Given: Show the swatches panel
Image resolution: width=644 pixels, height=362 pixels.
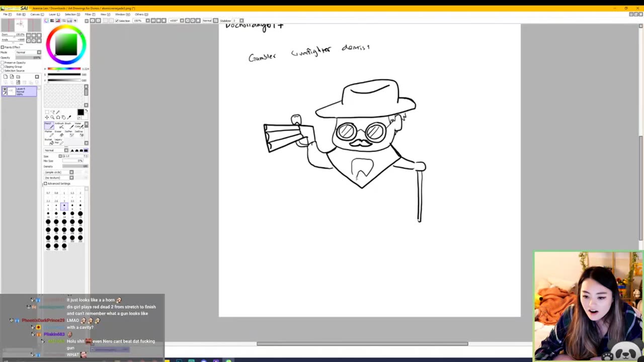Looking at the screenshot, I should click(x=69, y=21).
